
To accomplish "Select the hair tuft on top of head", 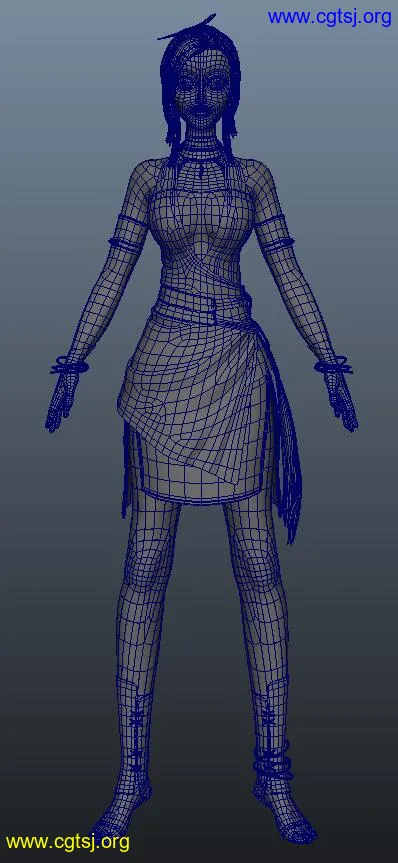I will pos(187,28).
